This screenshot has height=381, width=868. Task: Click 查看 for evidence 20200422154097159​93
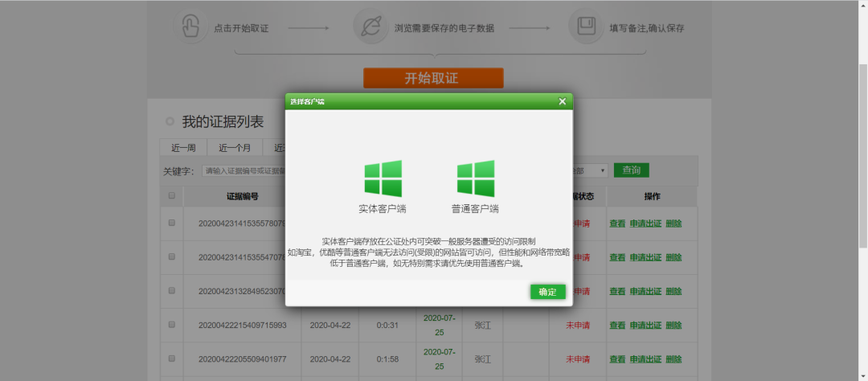click(617, 326)
